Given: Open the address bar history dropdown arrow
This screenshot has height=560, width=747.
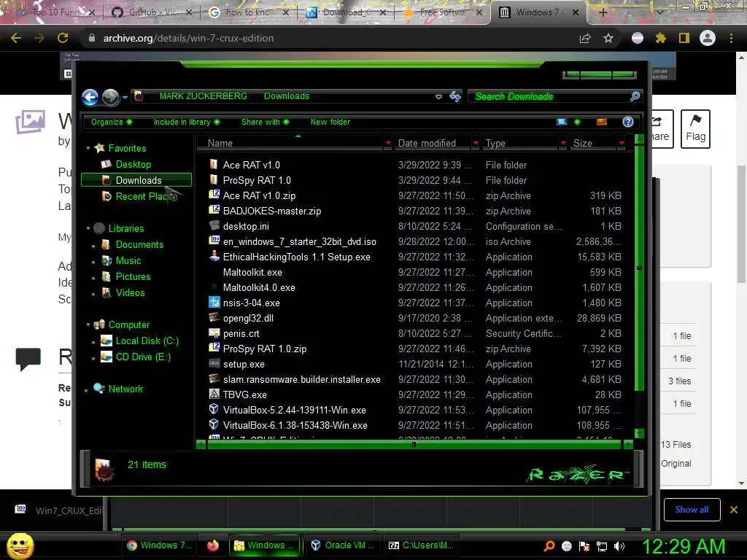Looking at the screenshot, I should point(438,97).
